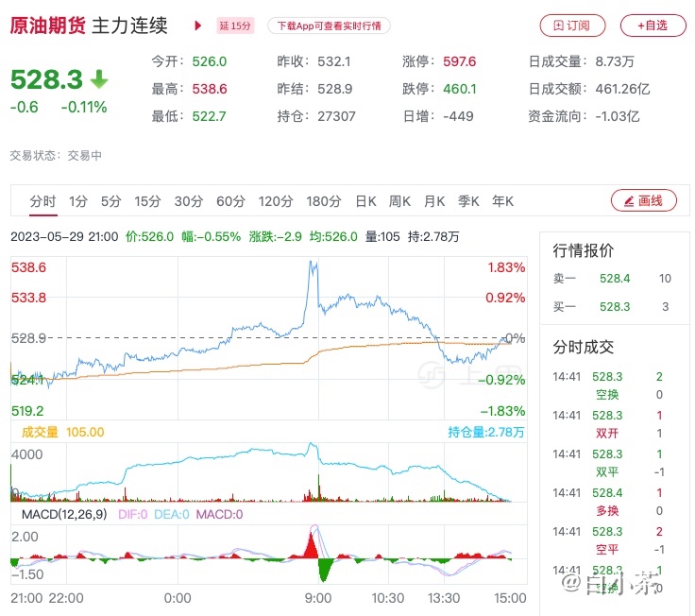
Task: Click the 日成交量 value 8.73万
Action: pyautogui.click(x=615, y=61)
